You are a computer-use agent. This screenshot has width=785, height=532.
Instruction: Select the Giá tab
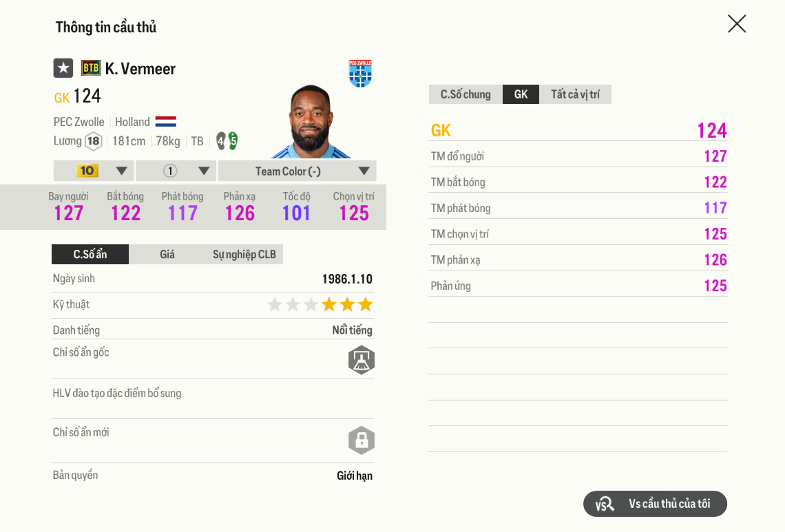pyautogui.click(x=167, y=255)
